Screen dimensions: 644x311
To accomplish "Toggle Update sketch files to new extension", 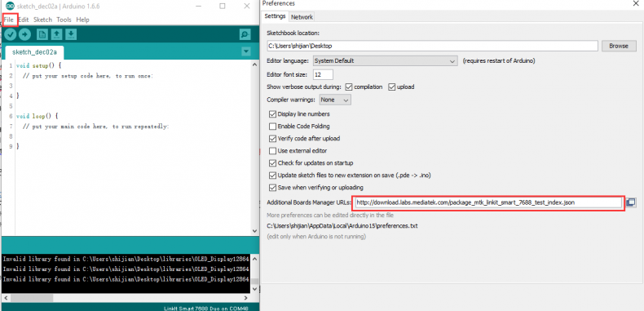I will 272,175.
